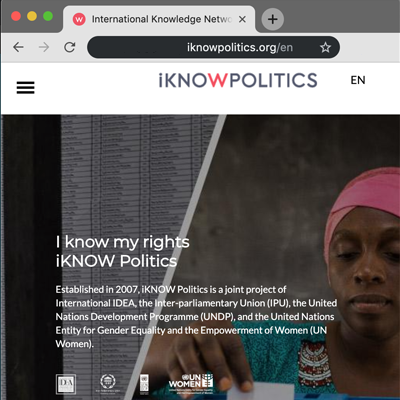The image size is (400, 400).
Task: Click the UN Women logo
Action: pyautogui.click(x=191, y=383)
